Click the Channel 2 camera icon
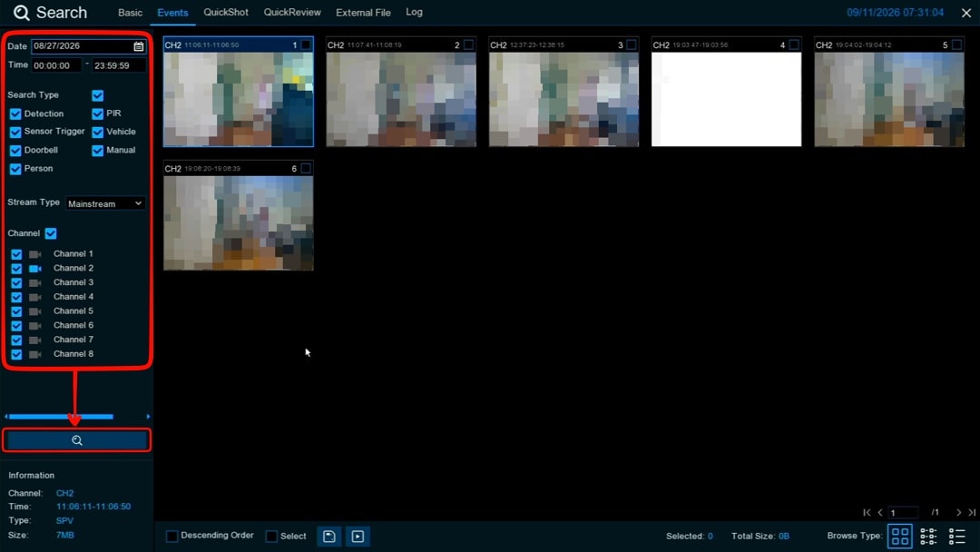The width and height of the screenshot is (980, 552). click(35, 269)
